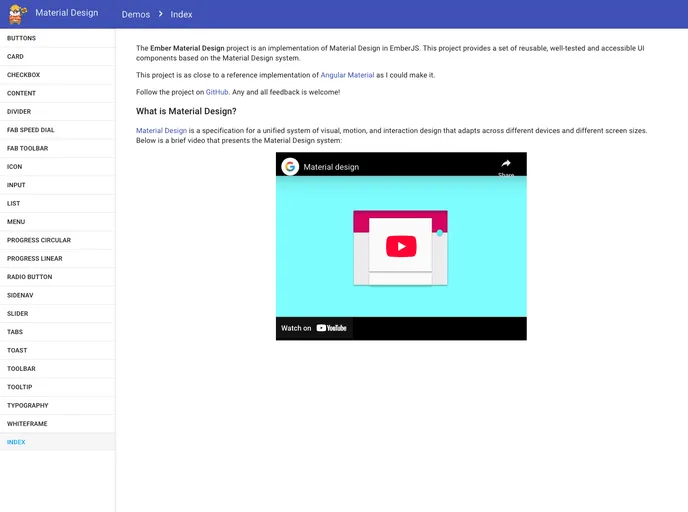
Task: Open the Tabs demo in sidebar
Action: (x=57, y=332)
